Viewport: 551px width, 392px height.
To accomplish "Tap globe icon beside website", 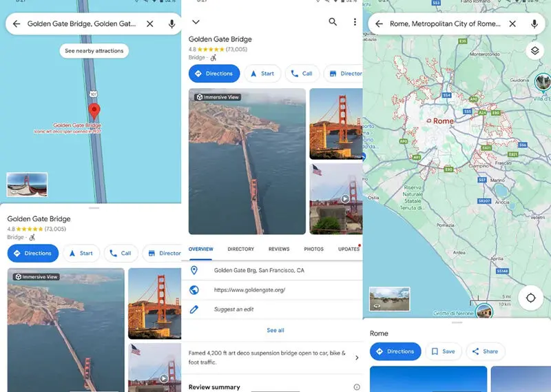I will point(194,290).
